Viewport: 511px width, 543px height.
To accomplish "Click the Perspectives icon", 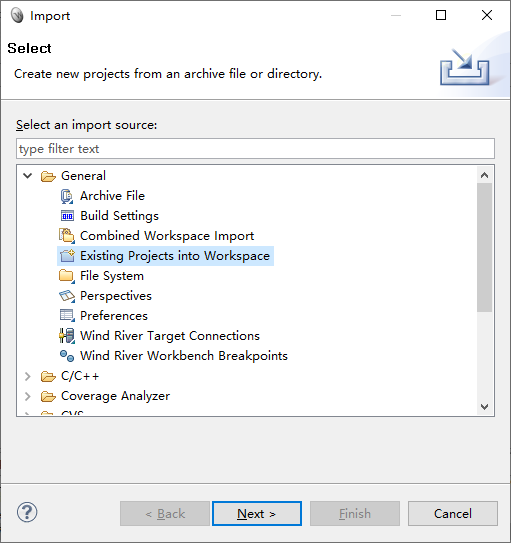I will click(67, 296).
